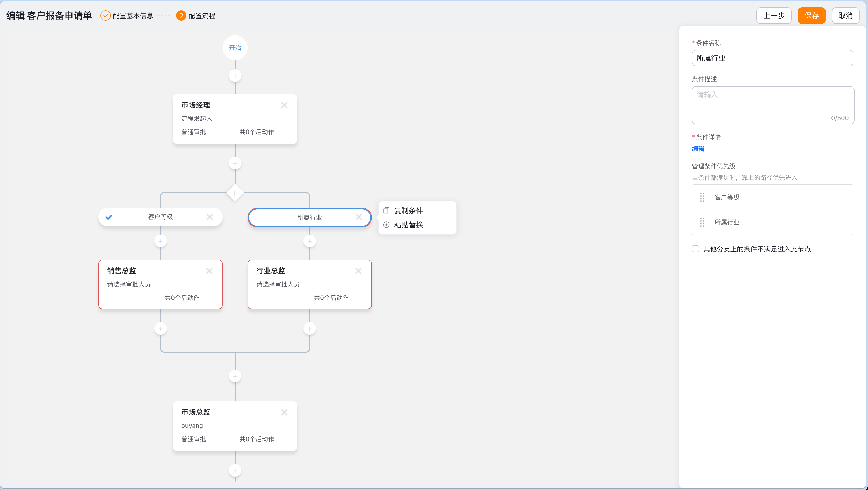Click the orange 保存 button
868x490 pixels.
pyautogui.click(x=811, y=16)
